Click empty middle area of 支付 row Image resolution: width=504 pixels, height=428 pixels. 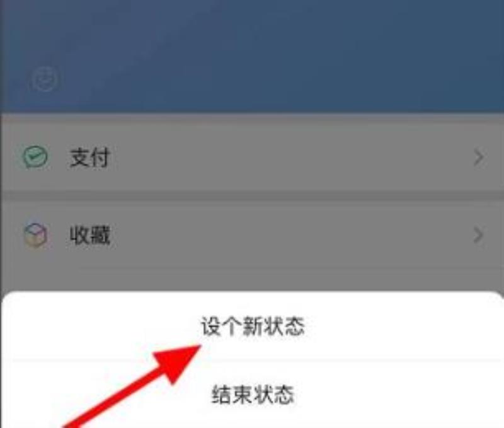[289, 157]
